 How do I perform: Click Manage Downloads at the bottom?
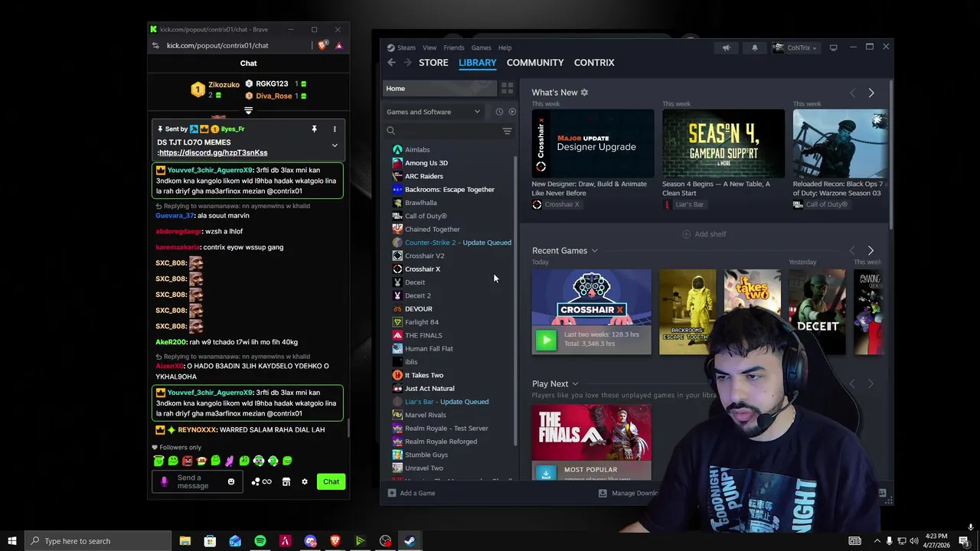click(x=628, y=493)
